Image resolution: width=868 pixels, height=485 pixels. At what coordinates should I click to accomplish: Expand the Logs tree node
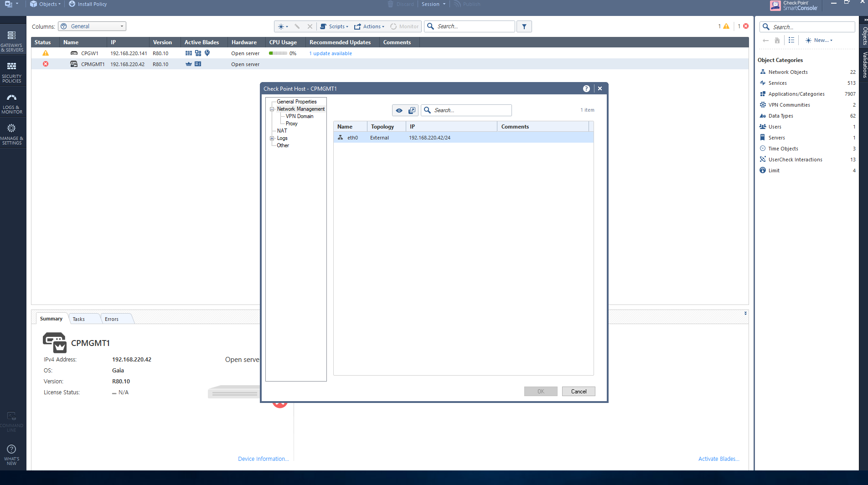coord(272,139)
